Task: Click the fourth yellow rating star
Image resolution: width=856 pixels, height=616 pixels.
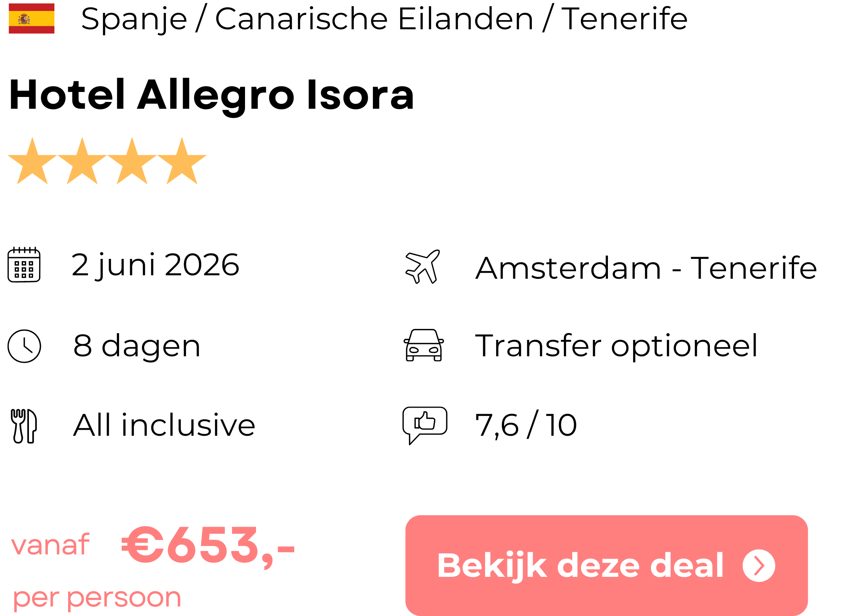Action: pos(182,162)
